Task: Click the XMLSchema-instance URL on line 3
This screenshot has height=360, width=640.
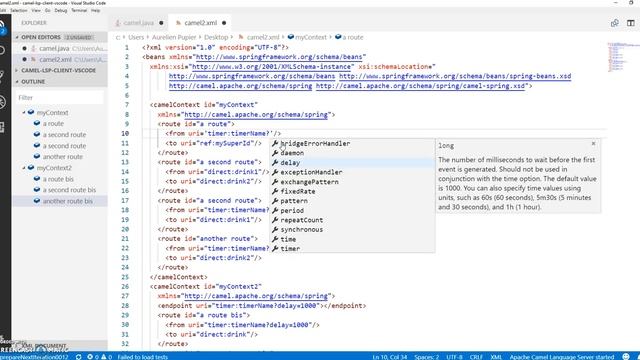Action: [271, 67]
